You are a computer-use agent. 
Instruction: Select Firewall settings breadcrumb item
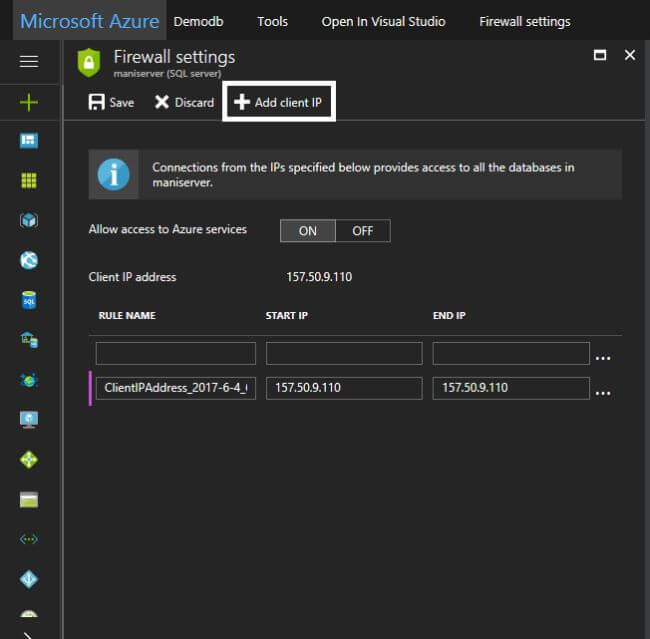(x=525, y=21)
